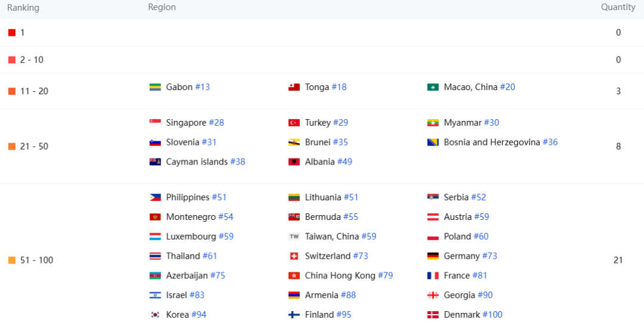Viewport: 644px width, 326px height.
Task: Click the Philippines flag icon
Action: 155,197
